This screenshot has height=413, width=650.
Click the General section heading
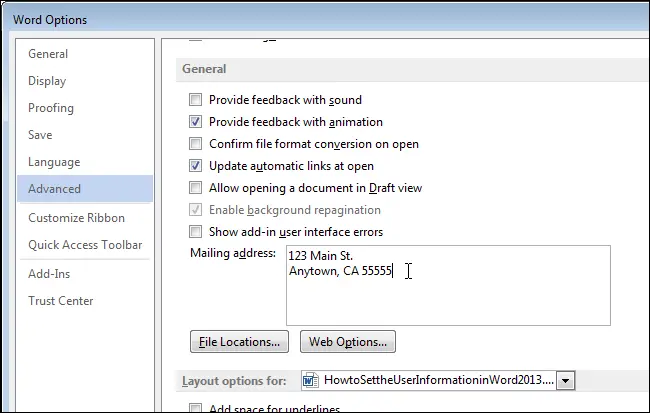204,69
